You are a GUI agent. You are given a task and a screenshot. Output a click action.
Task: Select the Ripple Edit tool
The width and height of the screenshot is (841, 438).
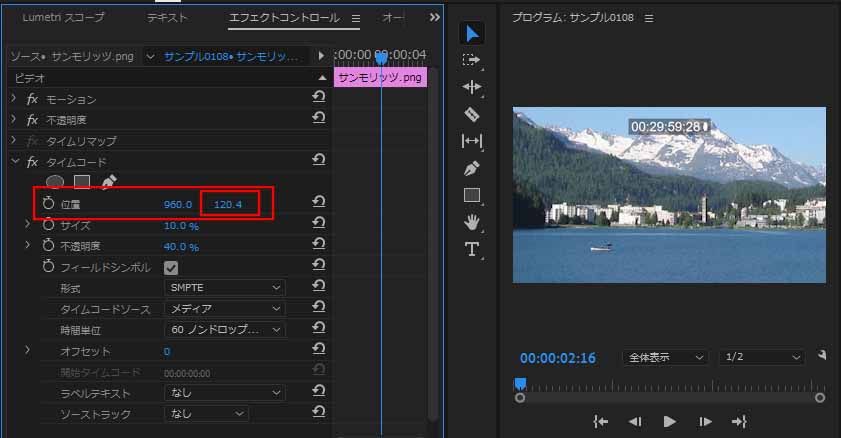pyautogui.click(x=471, y=87)
